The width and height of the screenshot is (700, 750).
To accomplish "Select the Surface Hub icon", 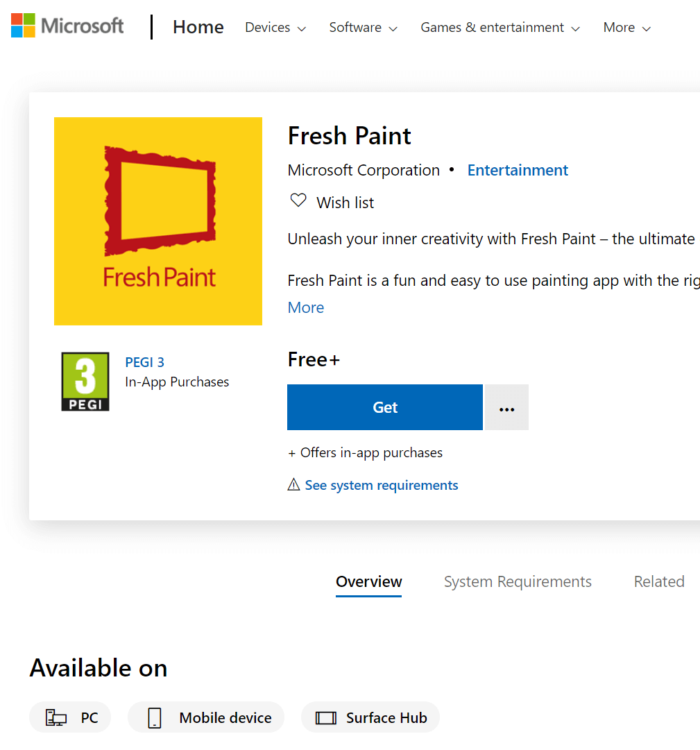I will coord(327,717).
